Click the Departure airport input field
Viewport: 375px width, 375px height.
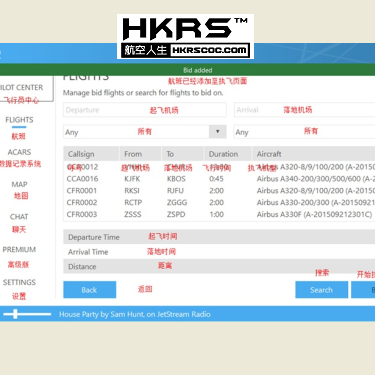coord(145,110)
